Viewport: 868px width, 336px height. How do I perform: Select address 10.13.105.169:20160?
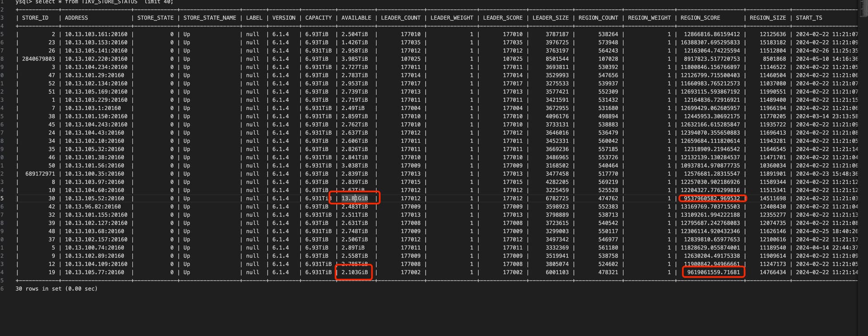[96, 92]
